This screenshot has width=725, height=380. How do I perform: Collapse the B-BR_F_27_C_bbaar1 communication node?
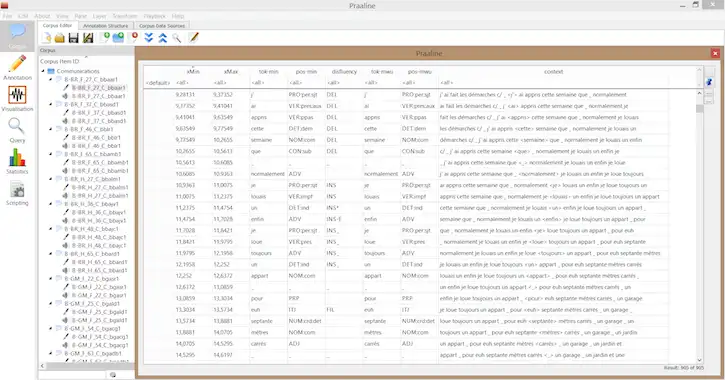pos(51,80)
